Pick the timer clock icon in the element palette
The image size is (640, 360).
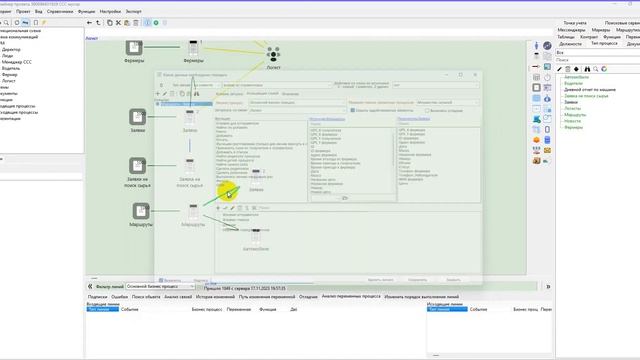click(x=547, y=77)
